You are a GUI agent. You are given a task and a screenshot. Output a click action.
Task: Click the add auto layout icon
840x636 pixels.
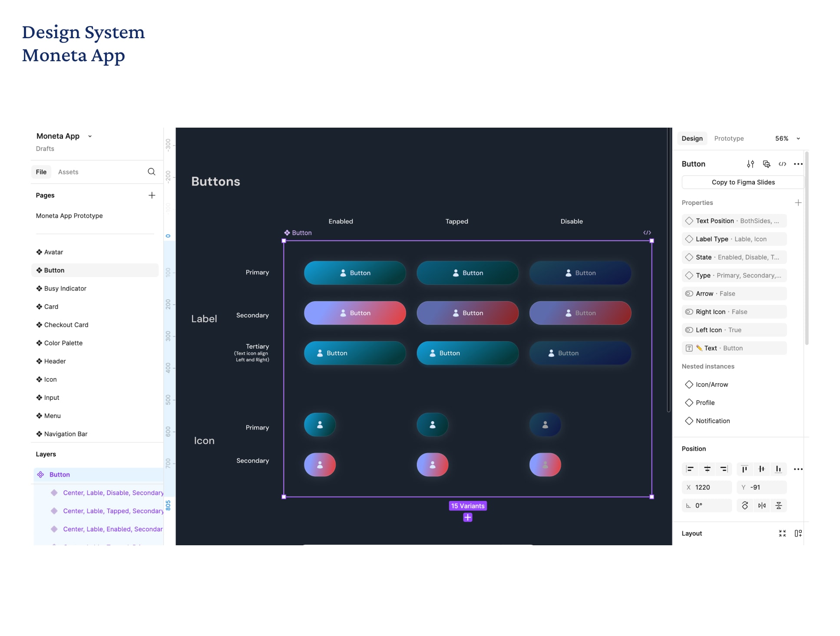pos(798,534)
